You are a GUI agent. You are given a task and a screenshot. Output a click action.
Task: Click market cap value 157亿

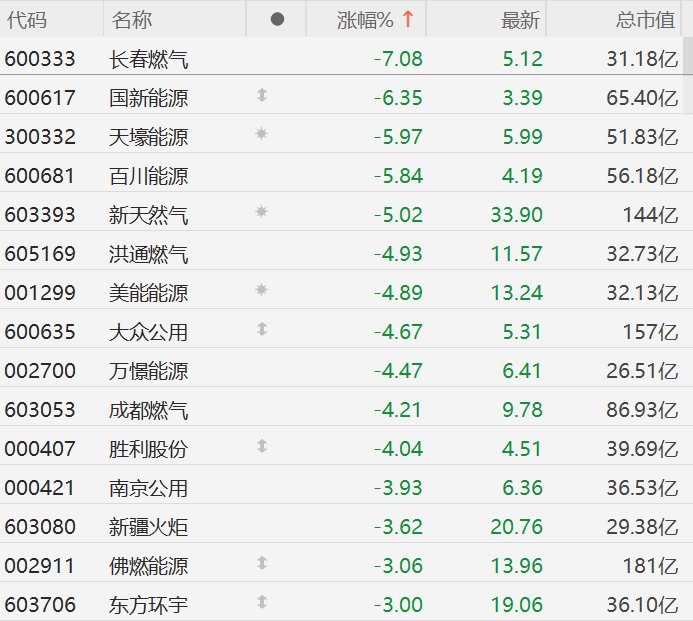[x=650, y=332]
